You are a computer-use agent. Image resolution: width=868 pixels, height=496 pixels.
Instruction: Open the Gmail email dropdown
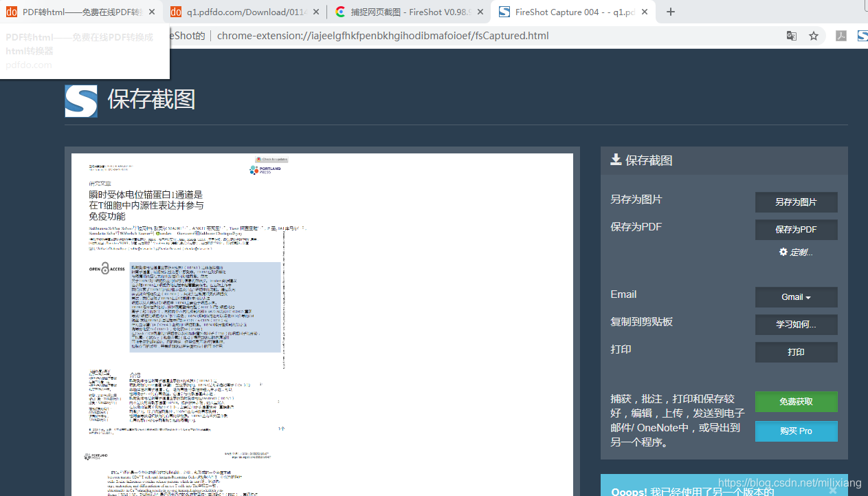796,297
